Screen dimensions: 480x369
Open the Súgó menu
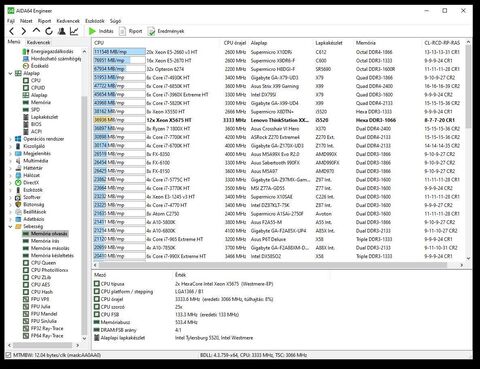tap(115, 21)
